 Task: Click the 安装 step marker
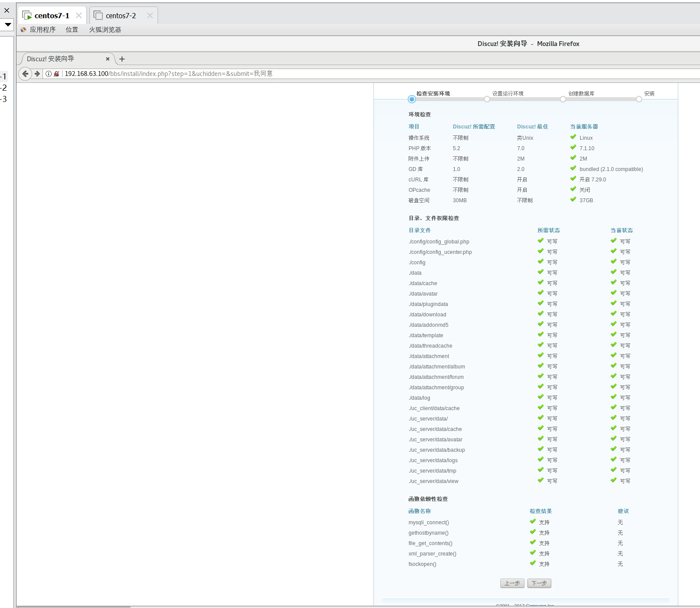639,99
